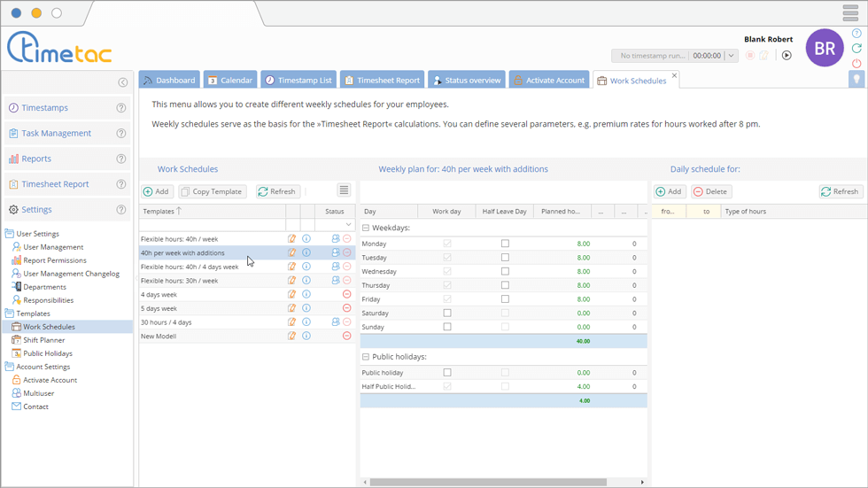Select Shift Planner in the sidebar tree
Image resolution: width=868 pixels, height=488 pixels.
coord(43,340)
